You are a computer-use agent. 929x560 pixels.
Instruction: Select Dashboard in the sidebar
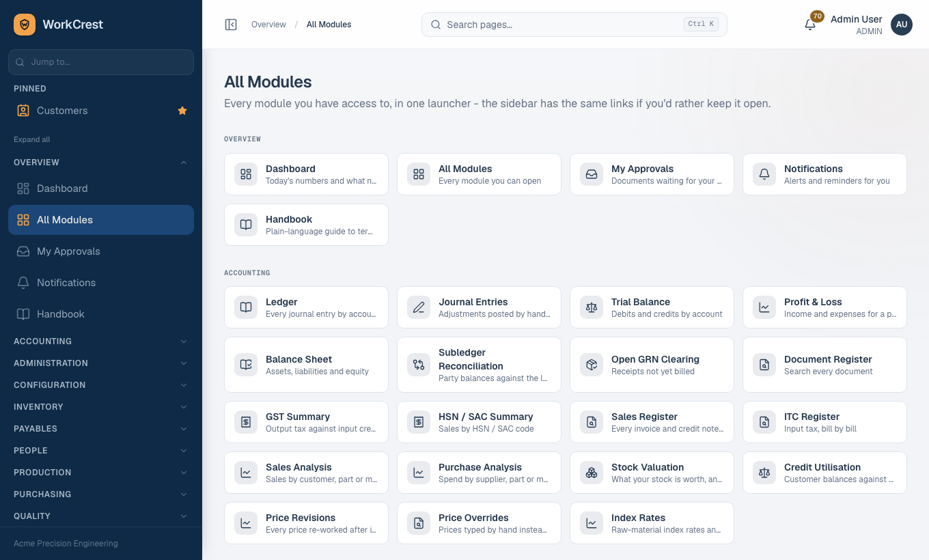101,188
